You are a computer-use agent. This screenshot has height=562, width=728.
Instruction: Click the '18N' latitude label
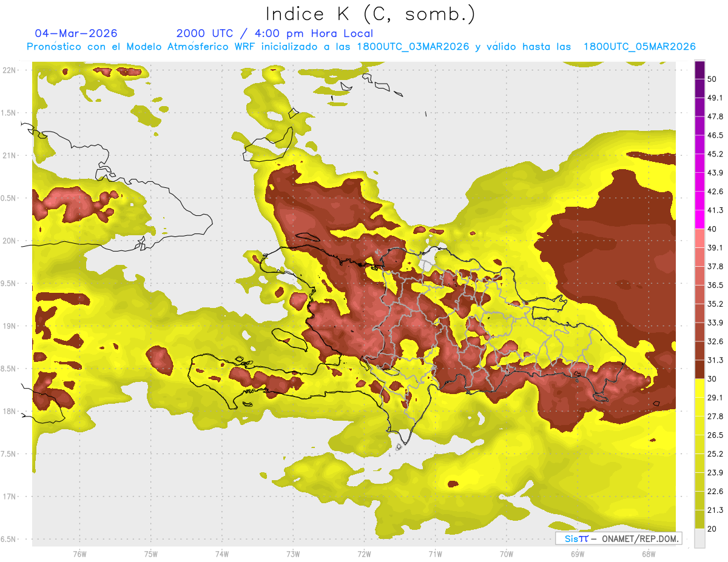(9, 411)
